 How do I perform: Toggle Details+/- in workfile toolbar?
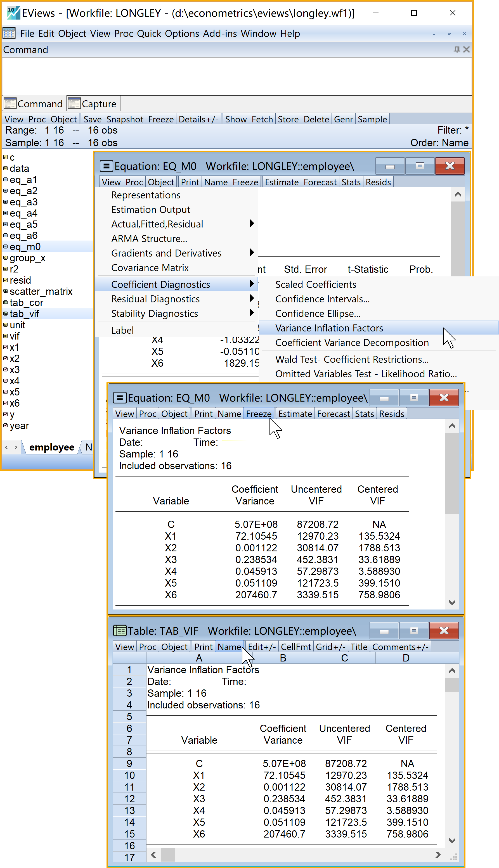[x=198, y=119]
